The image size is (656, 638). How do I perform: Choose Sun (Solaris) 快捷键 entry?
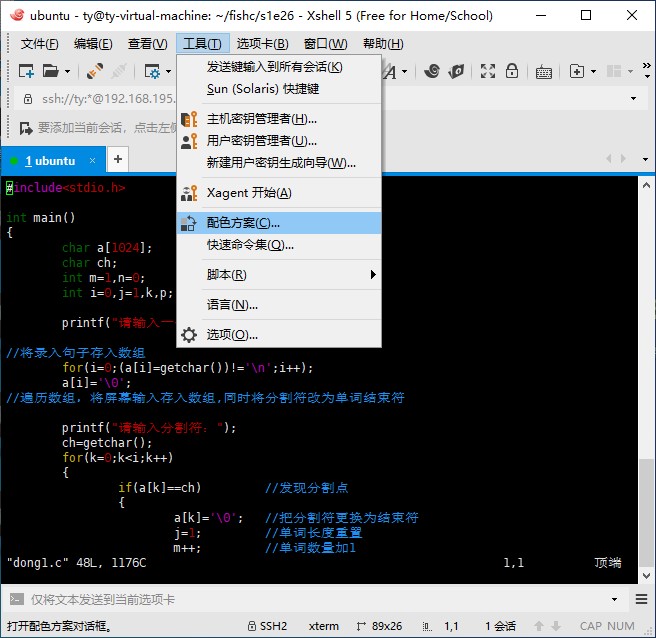pyautogui.click(x=279, y=89)
